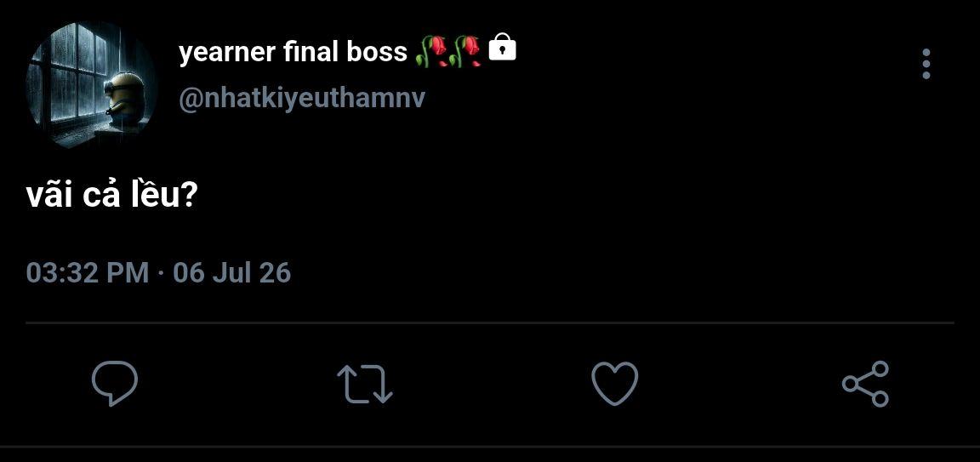Image resolution: width=980 pixels, height=462 pixels.
Task: Click the wilted rose emojis beside name
Action: (x=448, y=51)
